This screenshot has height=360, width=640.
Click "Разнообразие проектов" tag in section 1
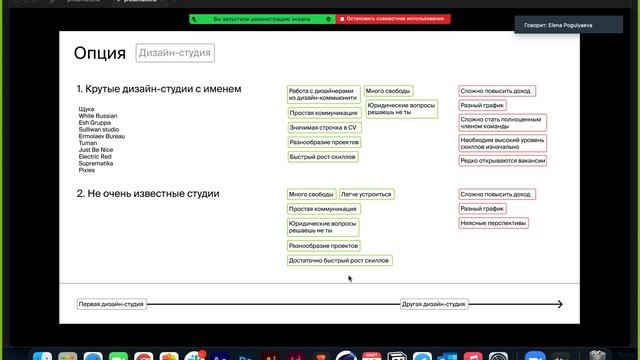pos(324,142)
